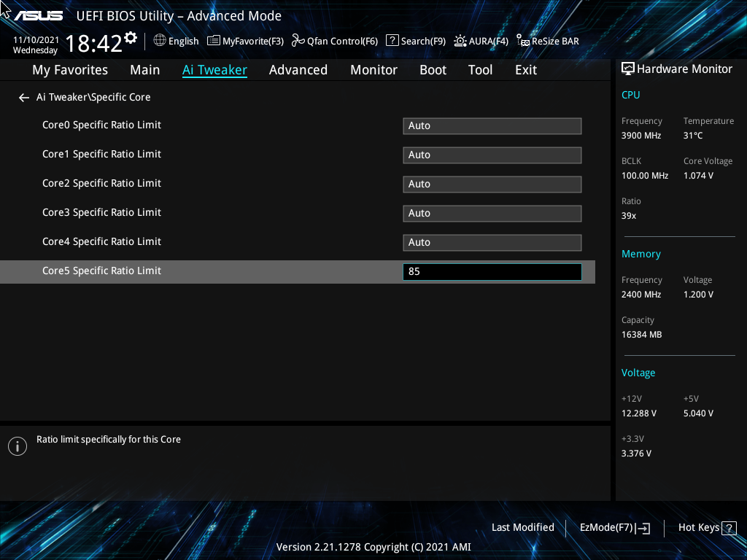The width and height of the screenshot is (747, 560).
Task: Click the globe language icon
Action: point(160,41)
